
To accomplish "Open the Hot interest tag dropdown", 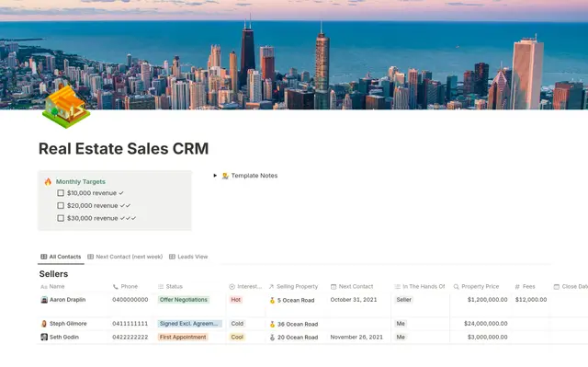I will pyautogui.click(x=236, y=300).
